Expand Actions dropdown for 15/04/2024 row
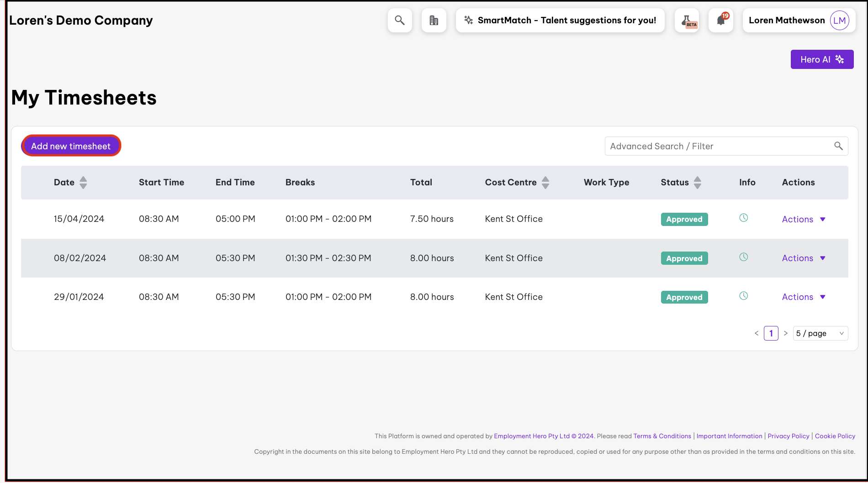This screenshot has height=483, width=868. click(x=804, y=220)
